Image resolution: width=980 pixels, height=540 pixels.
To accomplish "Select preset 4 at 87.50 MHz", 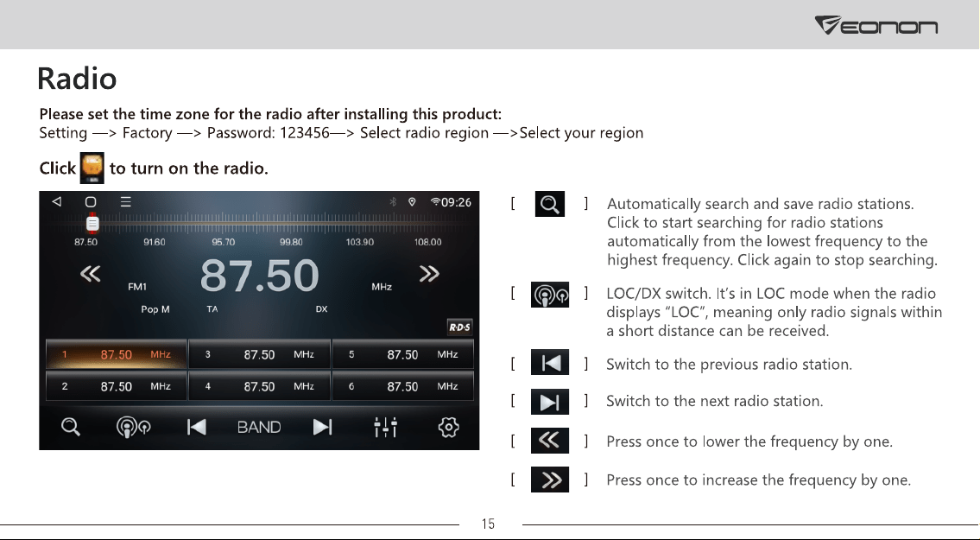I will [259, 386].
